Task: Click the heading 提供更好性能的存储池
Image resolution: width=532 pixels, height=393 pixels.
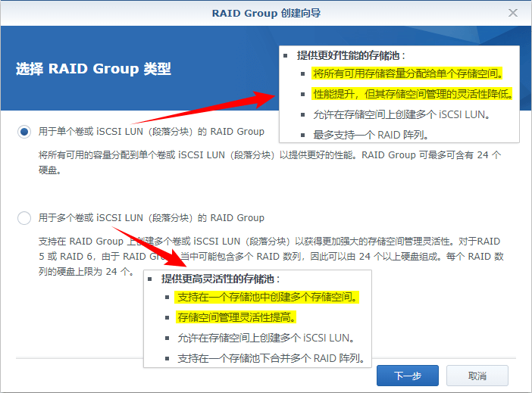Action: pos(351,55)
